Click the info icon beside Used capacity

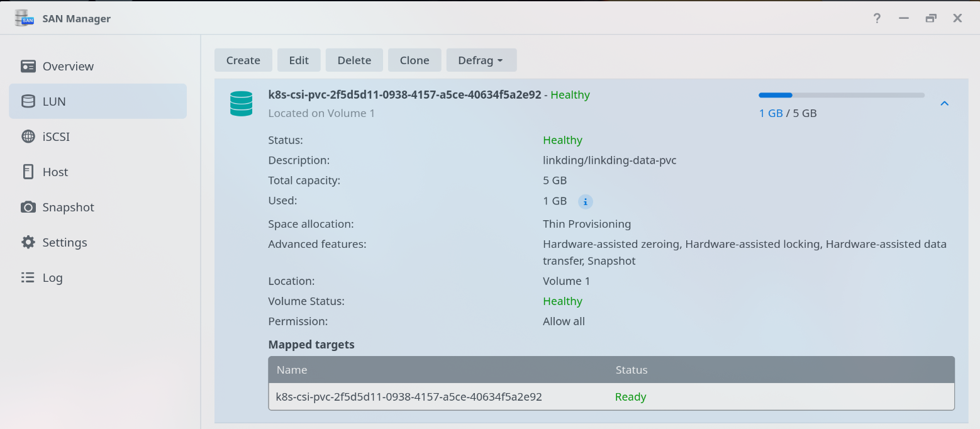tap(585, 201)
